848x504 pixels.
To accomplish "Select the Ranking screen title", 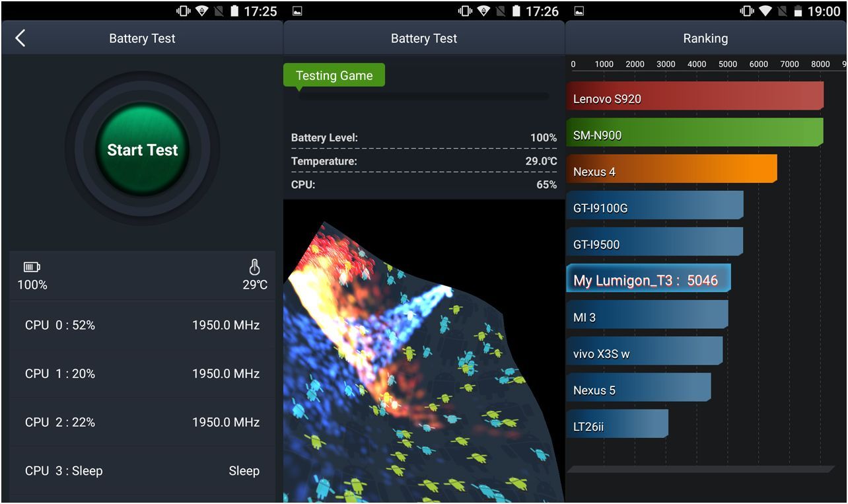I will 705,38.
